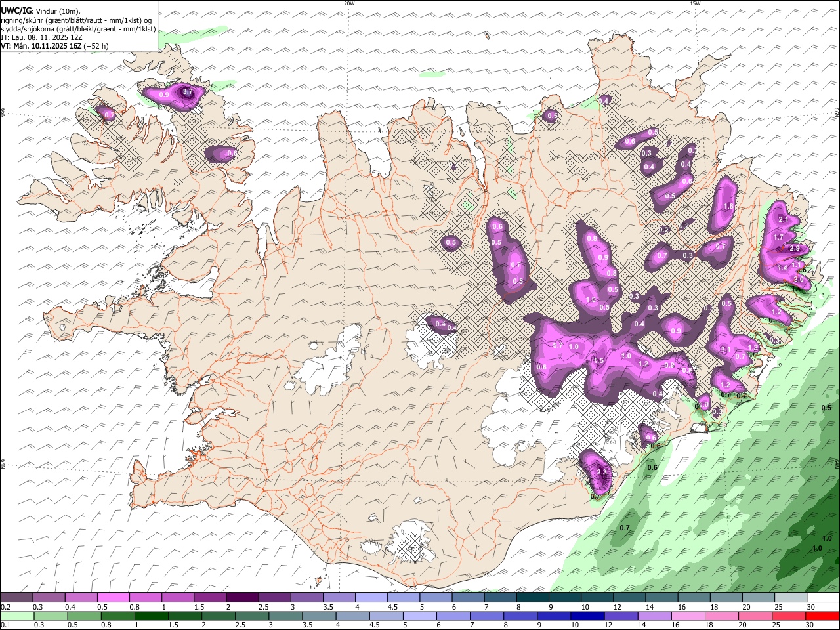Image resolution: width=840 pixels, height=630 pixels.
Task: Click the 2.0 value near the east coast
Action: point(799,280)
